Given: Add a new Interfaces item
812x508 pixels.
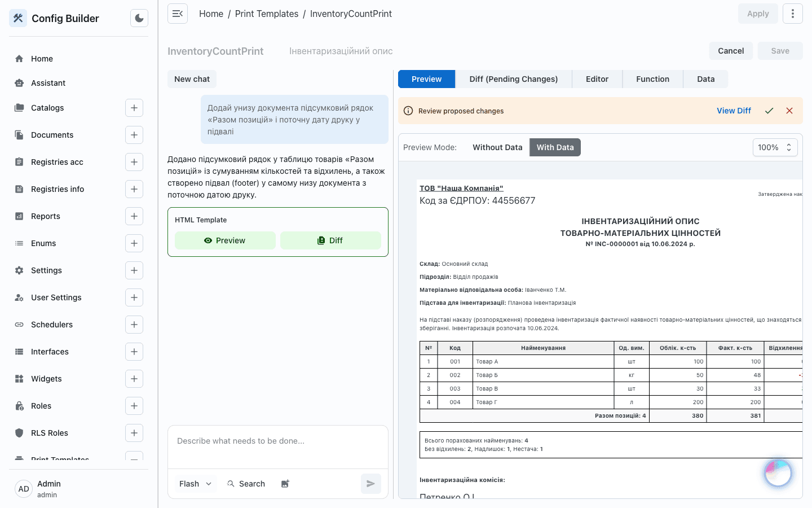Looking at the screenshot, I should point(134,352).
